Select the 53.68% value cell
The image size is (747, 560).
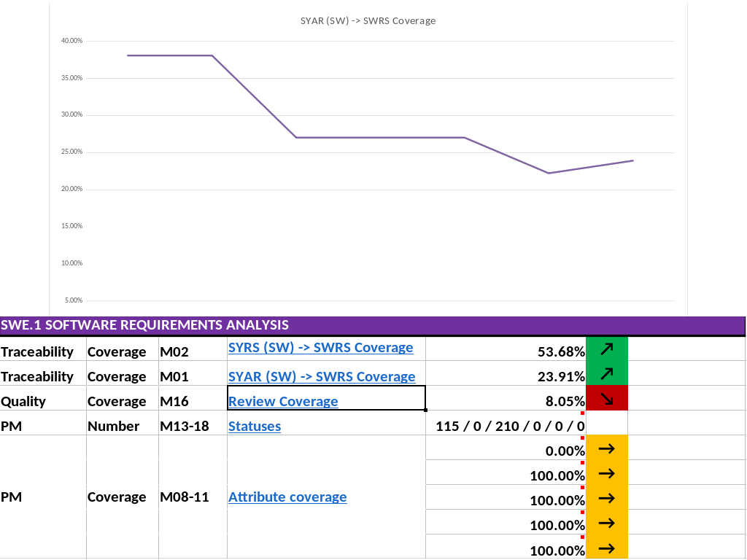506,349
